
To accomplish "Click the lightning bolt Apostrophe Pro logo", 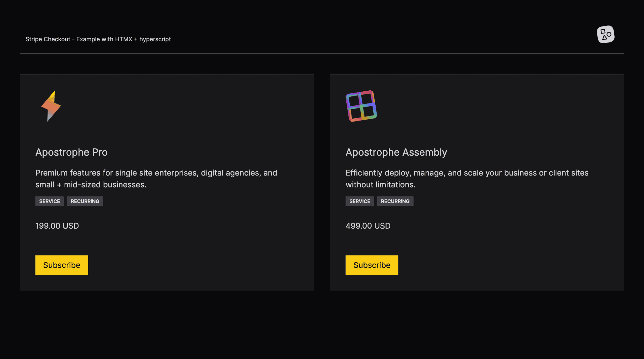I will pyautogui.click(x=51, y=106).
